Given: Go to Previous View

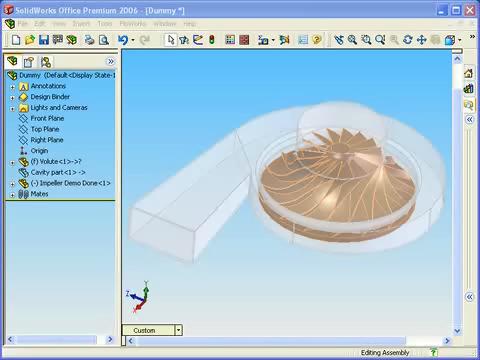Looking at the screenshot, I should click(339, 40).
